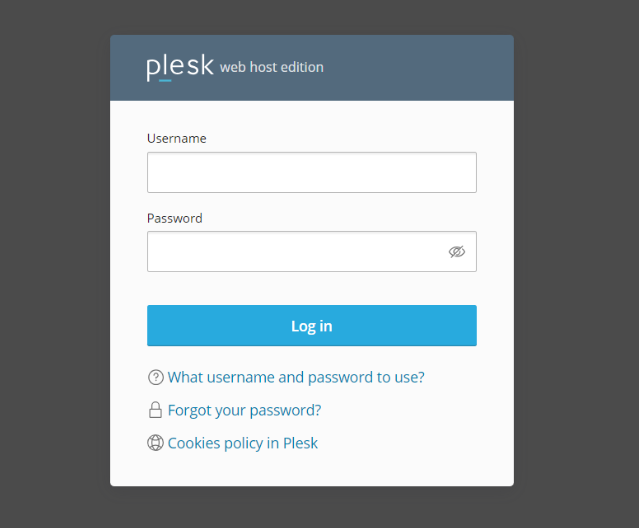Open the 'Cookies policy in Plesk' link
Viewport: 639px width, 528px height.
tap(242, 443)
